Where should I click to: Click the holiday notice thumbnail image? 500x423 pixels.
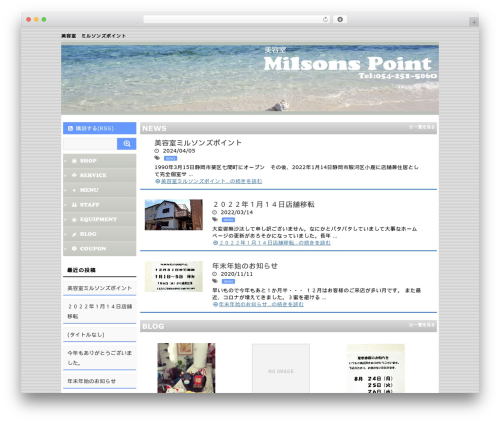(174, 276)
